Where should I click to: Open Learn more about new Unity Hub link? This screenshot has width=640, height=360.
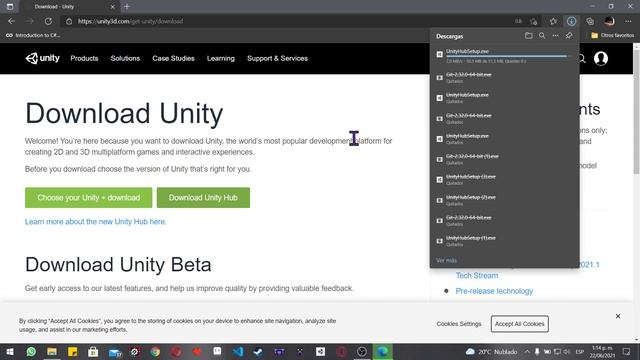[96, 222]
